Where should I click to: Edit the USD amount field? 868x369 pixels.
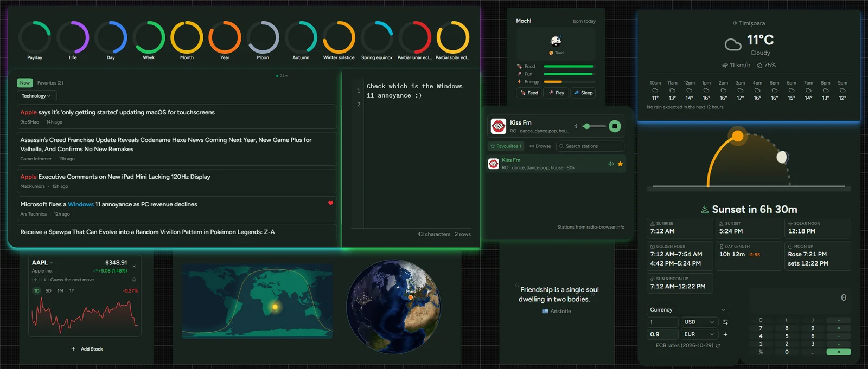662,322
